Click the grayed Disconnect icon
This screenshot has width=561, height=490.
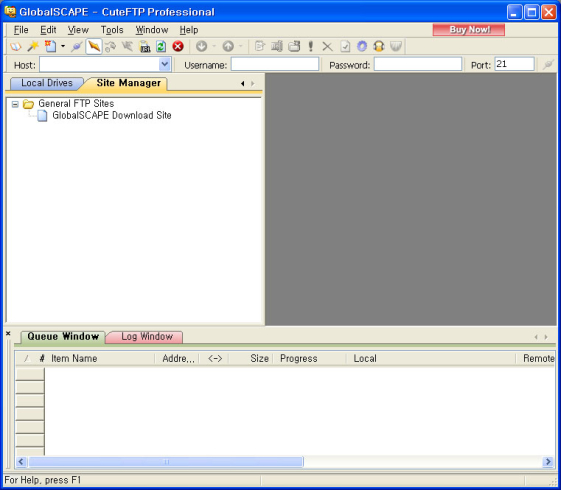[x=111, y=46]
